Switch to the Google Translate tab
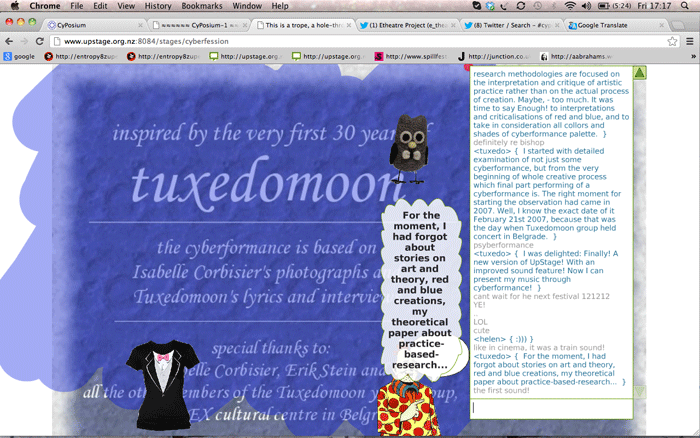The height and width of the screenshot is (438, 700). point(614,25)
